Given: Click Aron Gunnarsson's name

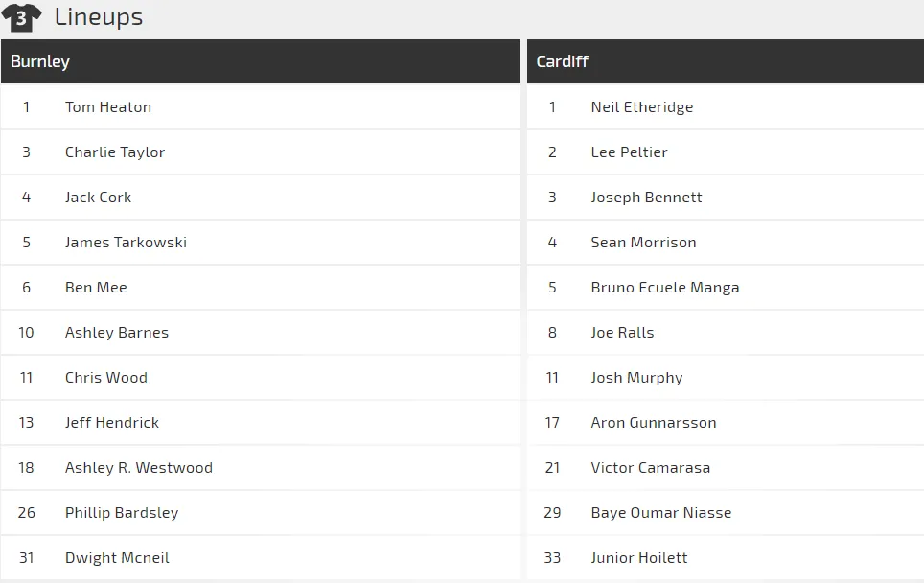Looking at the screenshot, I should pyautogui.click(x=654, y=423).
